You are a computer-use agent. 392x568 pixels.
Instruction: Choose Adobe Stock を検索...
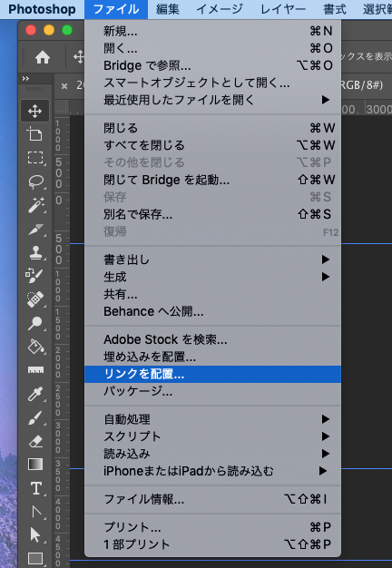(x=212, y=339)
